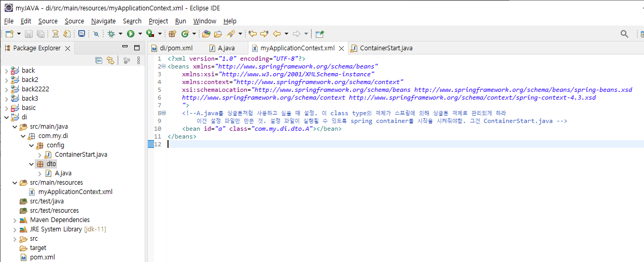Open the File menu
The image size is (644, 262).
tap(9, 21)
